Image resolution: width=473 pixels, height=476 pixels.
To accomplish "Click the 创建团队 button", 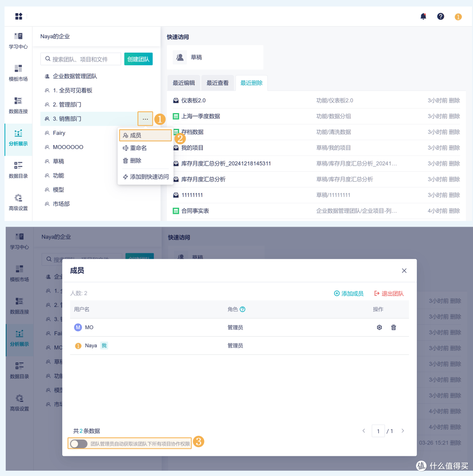I will (x=138, y=59).
